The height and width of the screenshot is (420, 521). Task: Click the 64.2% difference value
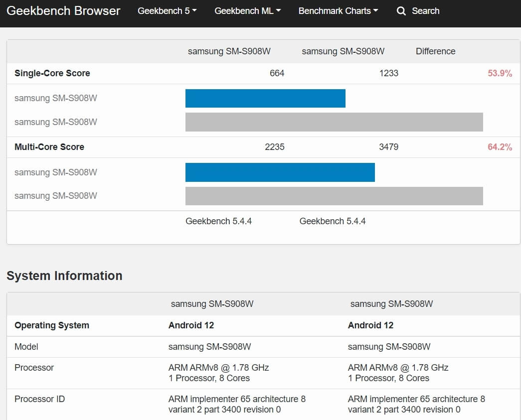coord(500,147)
